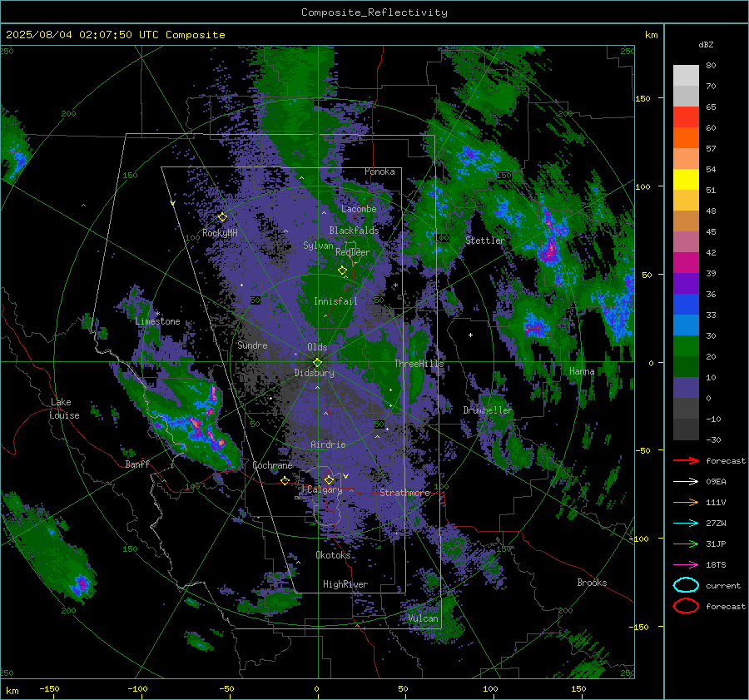Click the Cochrane label
Viewport: 749px width, 700px height.
[272, 465]
